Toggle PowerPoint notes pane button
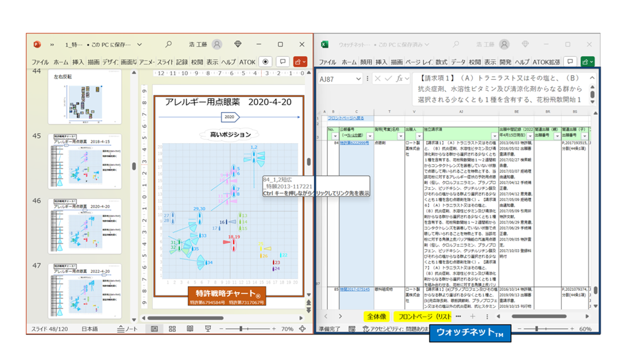Screen dimensions: 629x364 point(127,328)
